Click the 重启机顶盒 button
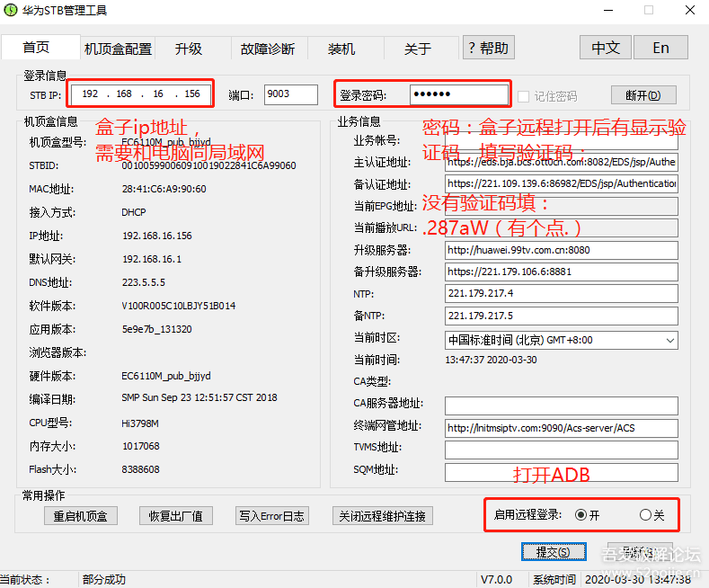This screenshot has width=709, height=588. (x=81, y=516)
